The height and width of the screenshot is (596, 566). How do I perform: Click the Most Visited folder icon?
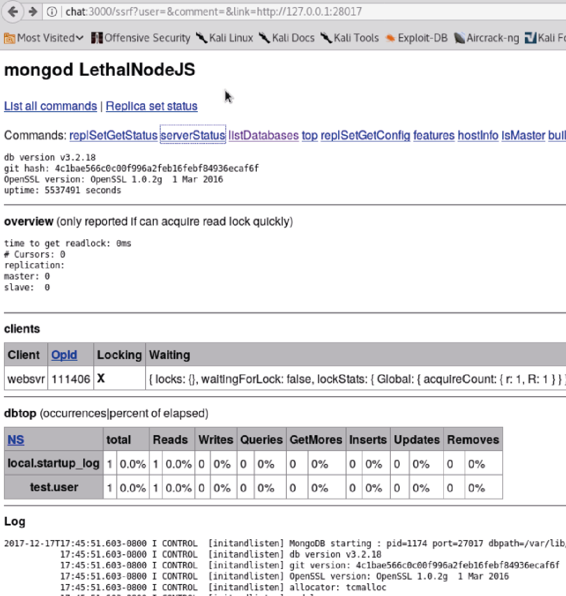[10, 38]
